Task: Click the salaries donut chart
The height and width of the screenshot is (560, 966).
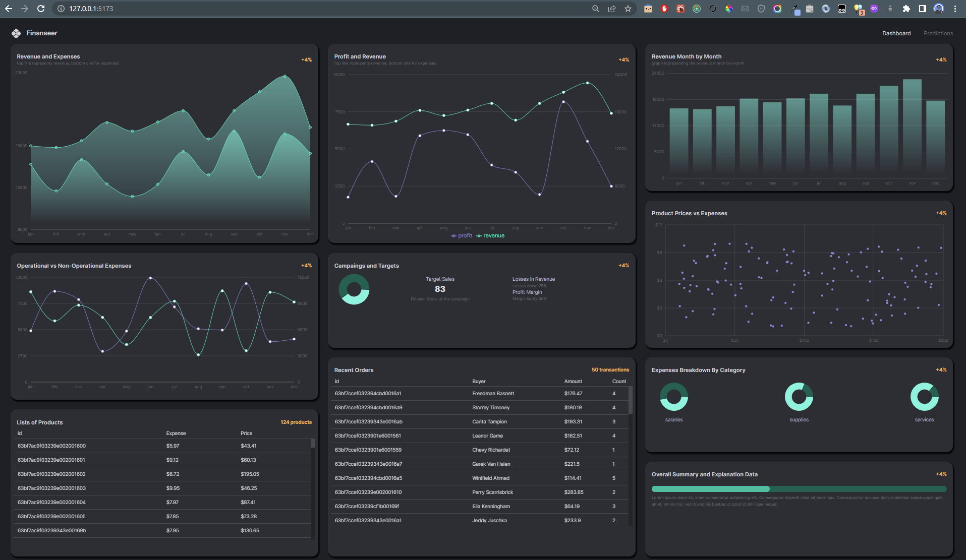Action: (x=674, y=397)
